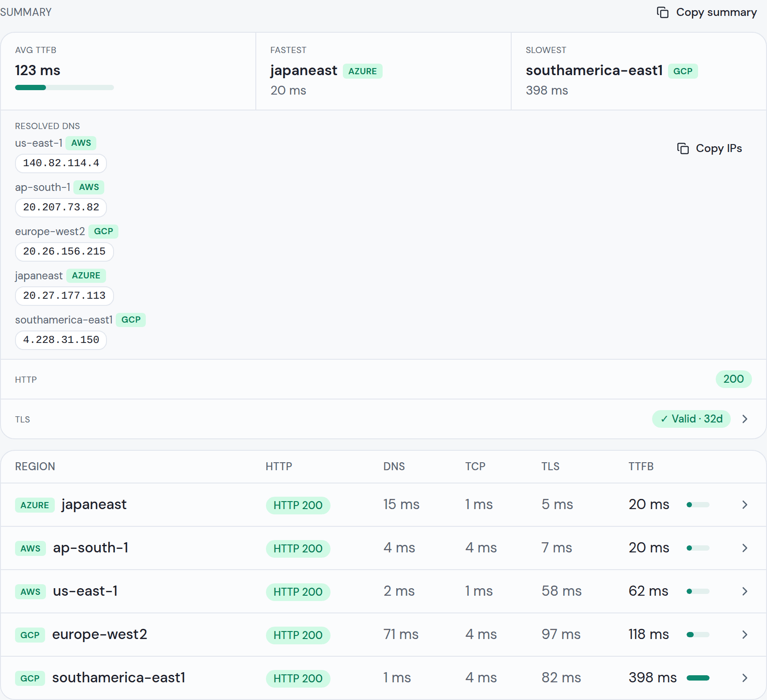Click HTTP 200 badge in europe-west2 row
The image size is (767, 700).
point(298,635)
